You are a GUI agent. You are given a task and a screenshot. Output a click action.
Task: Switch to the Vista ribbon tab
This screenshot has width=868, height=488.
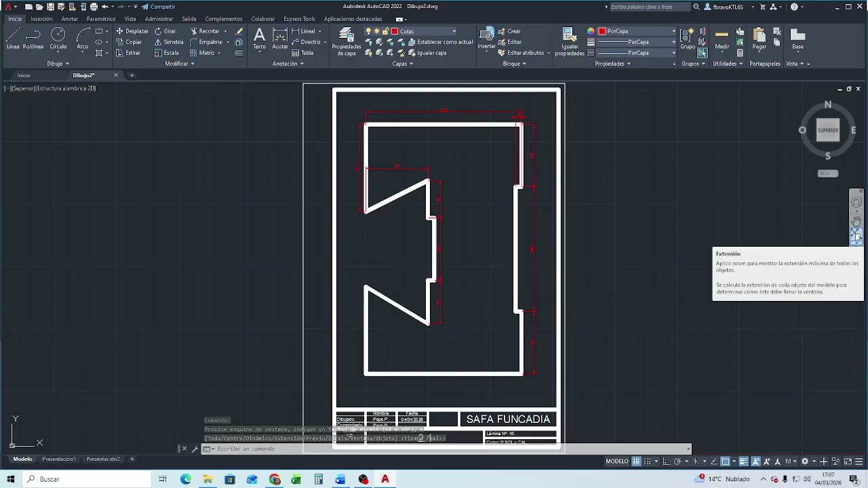pyautogui.click(x=130, y=19)
